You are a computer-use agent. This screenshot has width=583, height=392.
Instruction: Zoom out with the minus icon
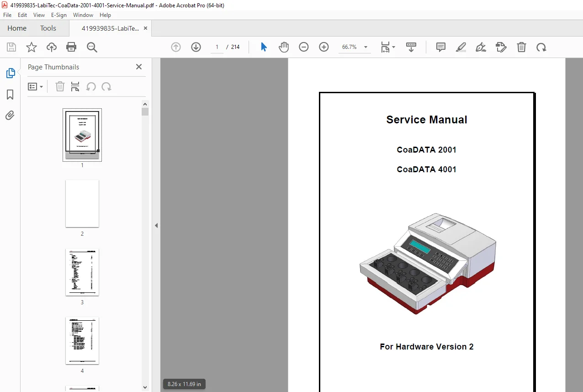point(304,47)
